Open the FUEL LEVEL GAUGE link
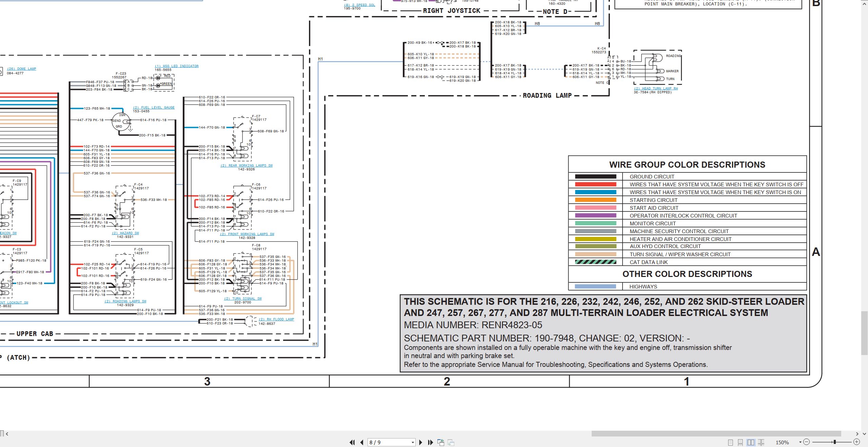The height and width of the screenshot is (447, 868). tap(154, 108)
